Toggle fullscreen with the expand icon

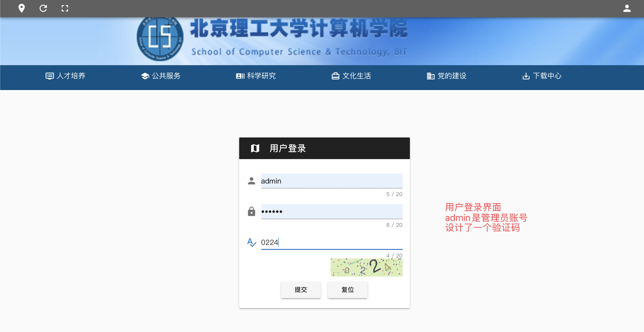tap(65, 8)
